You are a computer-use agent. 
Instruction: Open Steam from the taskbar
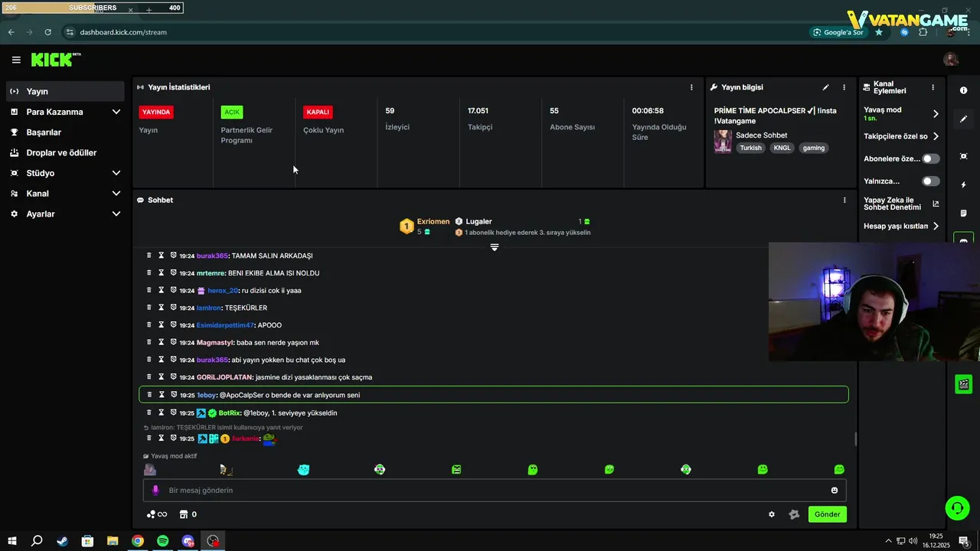[62, 541]
